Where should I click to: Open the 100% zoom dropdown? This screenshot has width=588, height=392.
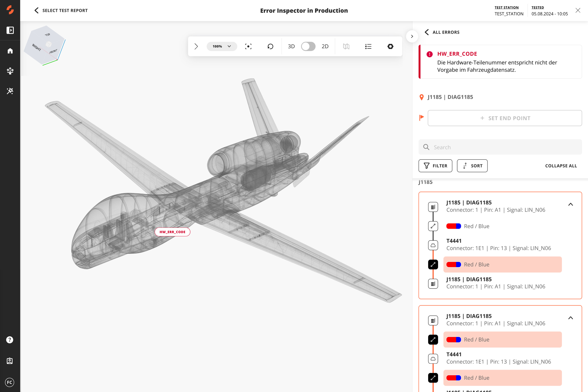(222, 46)
